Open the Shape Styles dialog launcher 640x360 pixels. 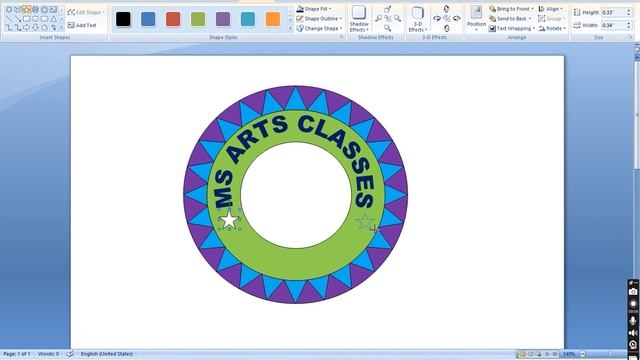[x=342, y=37]
